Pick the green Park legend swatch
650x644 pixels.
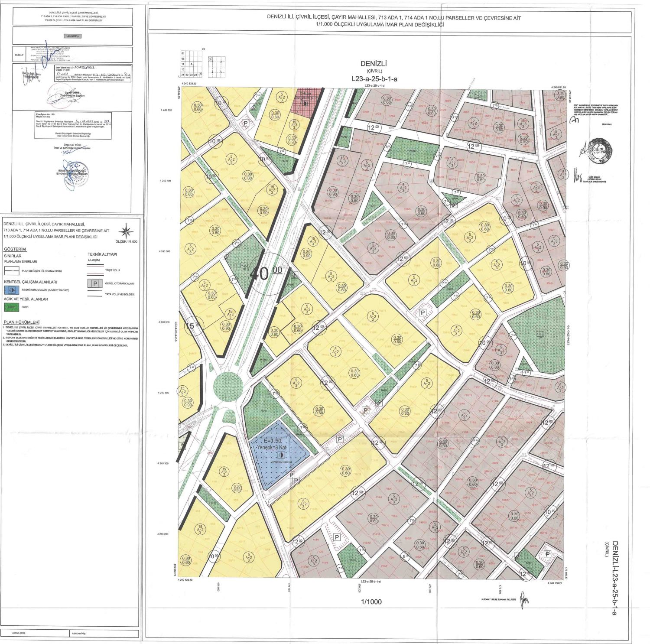click(11, 307)
